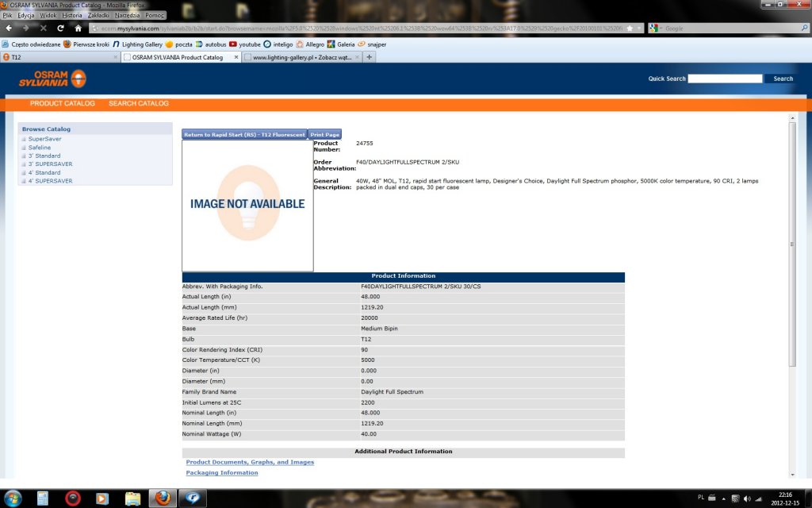This screenshot has height=508, width=812.
Task: Open the Pierwsze kroki bookmark
Action: [x=86, y=44]
